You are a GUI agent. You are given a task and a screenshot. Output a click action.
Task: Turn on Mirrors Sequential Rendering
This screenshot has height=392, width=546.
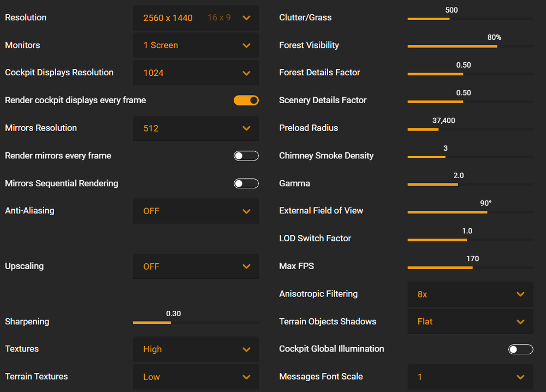click(x=246, y=183)
